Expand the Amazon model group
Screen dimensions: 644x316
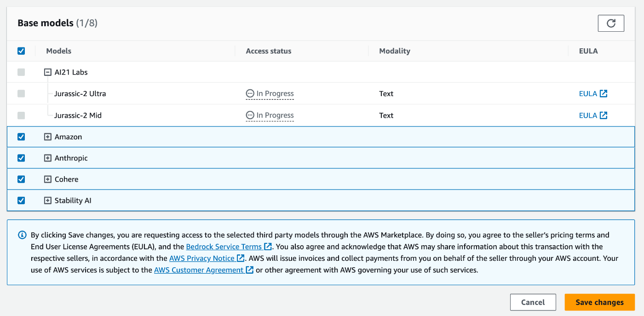point(47,137)
